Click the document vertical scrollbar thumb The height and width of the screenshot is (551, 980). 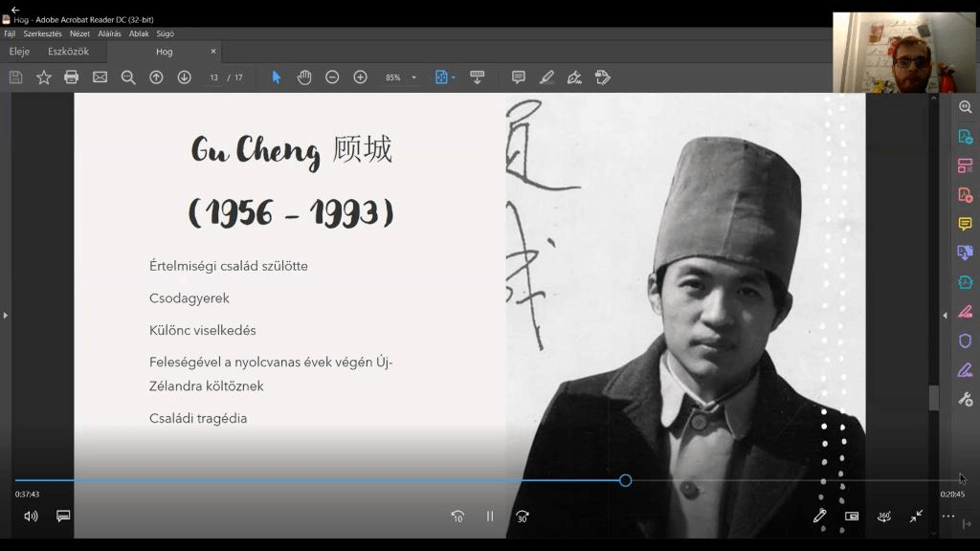[x=934, y=398]
